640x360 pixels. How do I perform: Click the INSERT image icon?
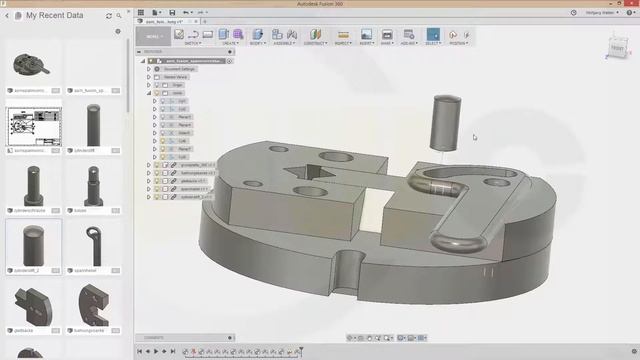click(367, 34)
